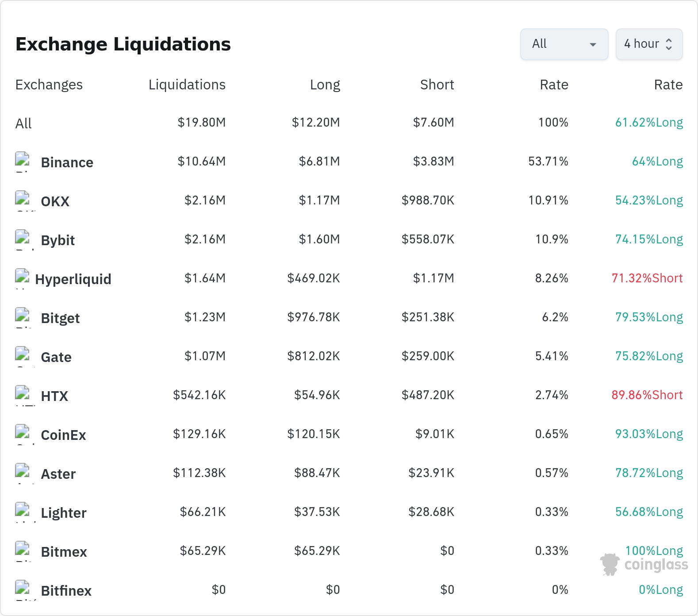Click the OKX exchange logo icon

tap(23, 200)
